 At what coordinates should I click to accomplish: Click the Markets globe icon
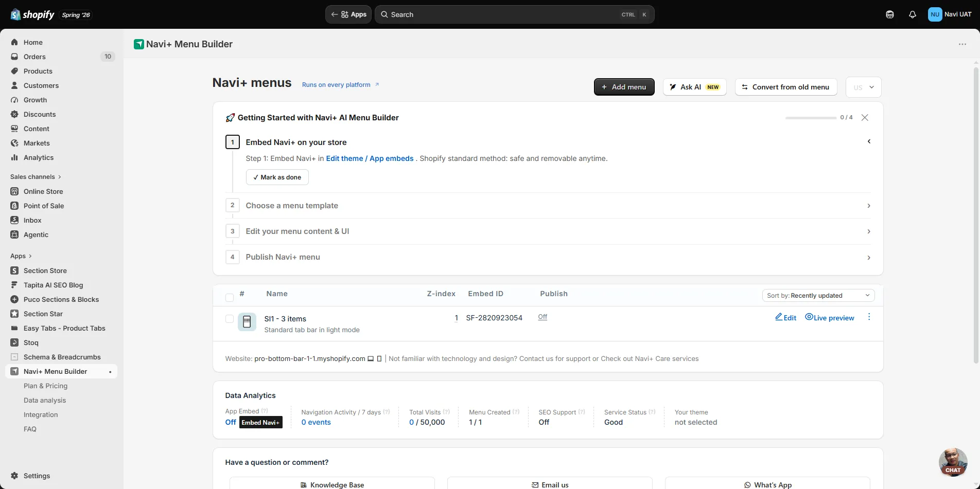(x=14, y=143)
